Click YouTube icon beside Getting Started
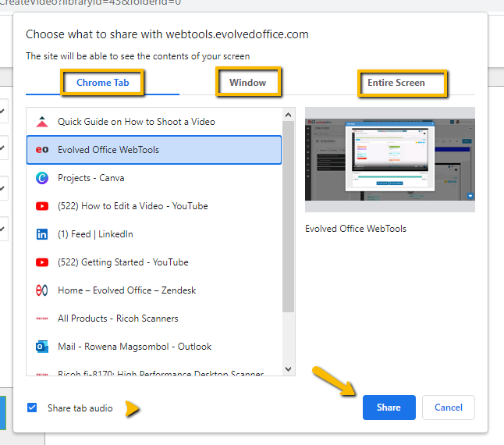Viewport: 504px width, 445px height. (x=42, y=262)
